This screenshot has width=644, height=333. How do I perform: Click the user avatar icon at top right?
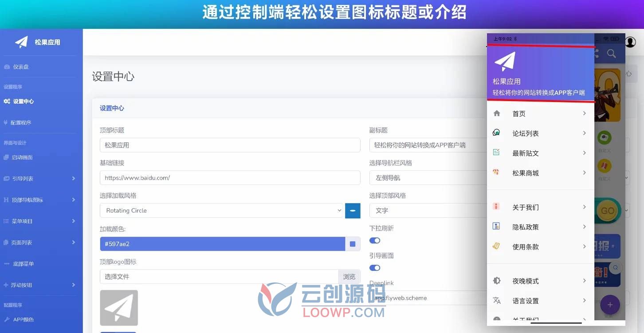630,42
